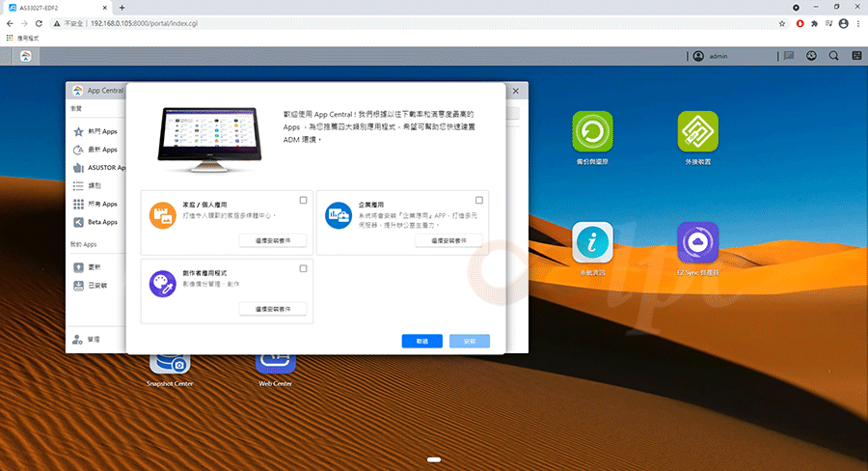Open Snapshot Center on the desktop
This screenshot has height=471, width=868.
coord(170,371)
